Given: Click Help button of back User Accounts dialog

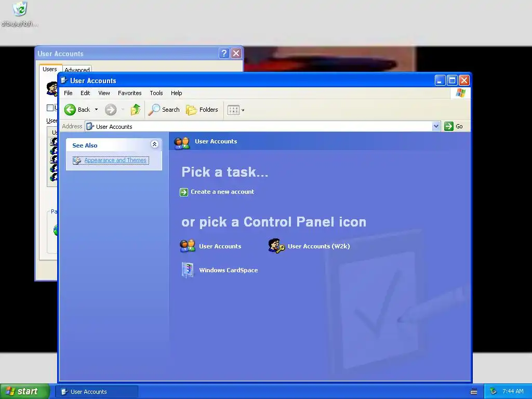Looking at the screenshot, I should 224,54.
